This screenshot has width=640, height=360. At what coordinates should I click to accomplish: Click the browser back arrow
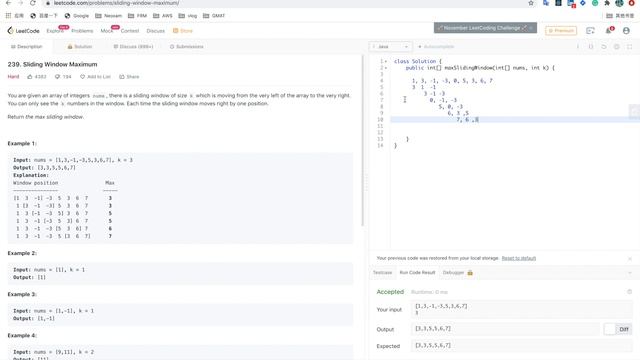tap(8, 3)
